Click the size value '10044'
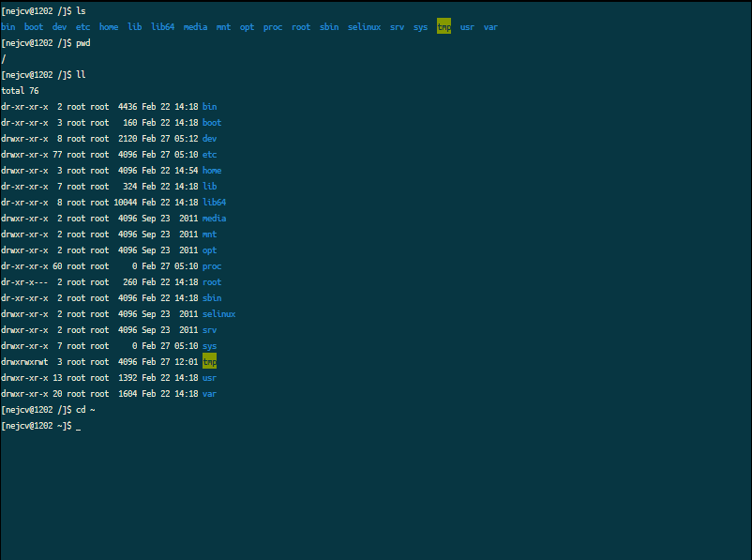752x560 pixels. click(125, 203)
